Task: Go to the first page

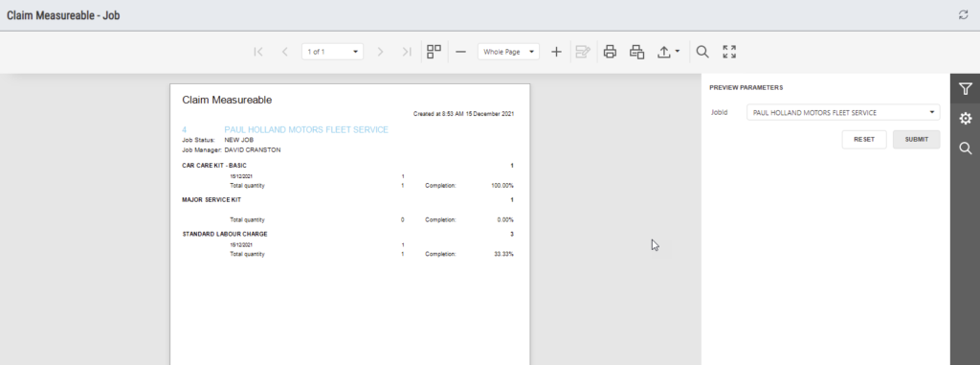Action: [x=258, y=52]
